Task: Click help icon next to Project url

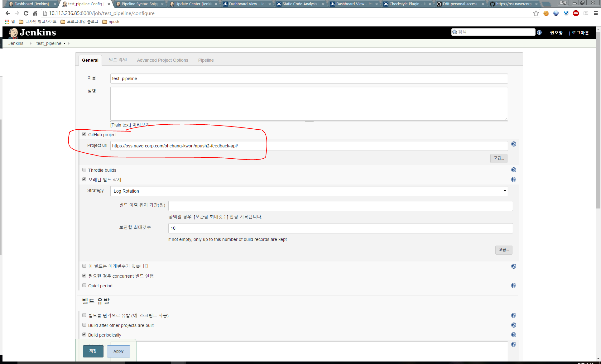Action: pos(513,144)
